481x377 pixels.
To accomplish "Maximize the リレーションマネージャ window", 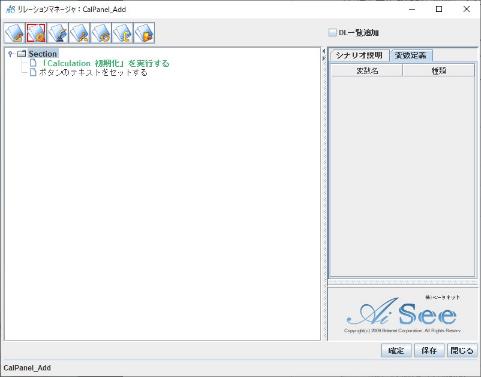I will [439, 9].
